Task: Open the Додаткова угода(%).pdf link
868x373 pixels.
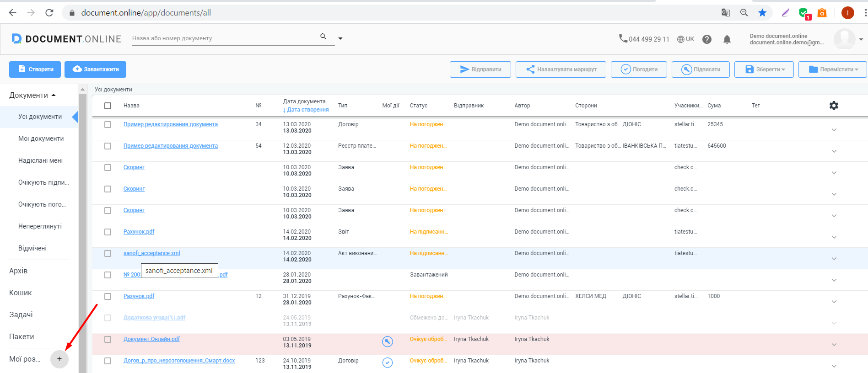Action: [154, 318]
